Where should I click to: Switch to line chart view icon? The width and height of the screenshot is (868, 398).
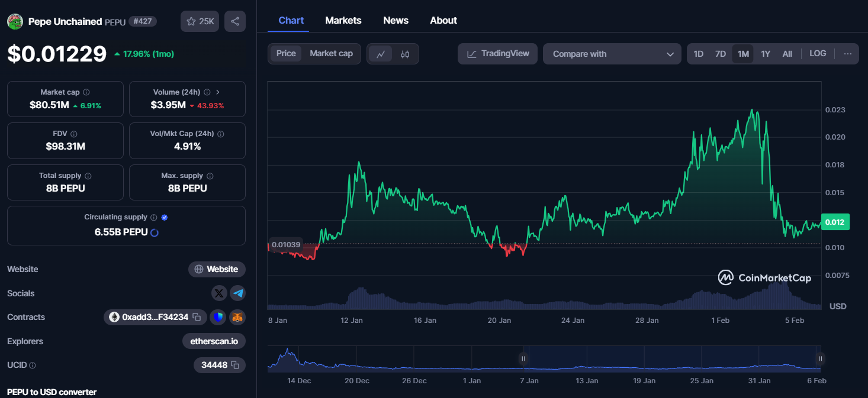381,54
